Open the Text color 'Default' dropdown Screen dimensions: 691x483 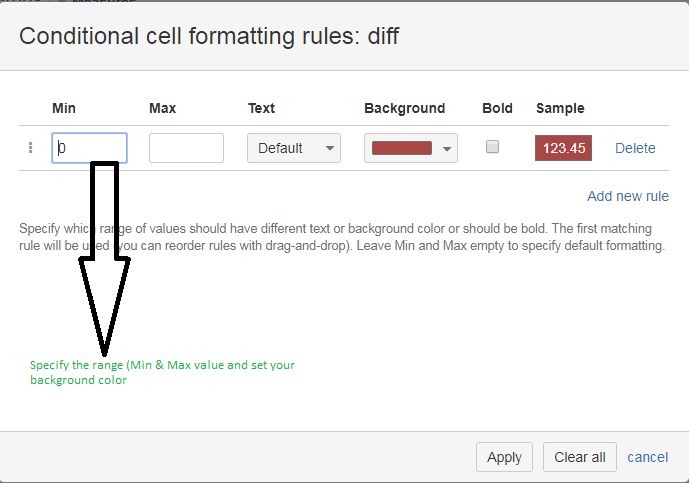[x=294, y=148]
